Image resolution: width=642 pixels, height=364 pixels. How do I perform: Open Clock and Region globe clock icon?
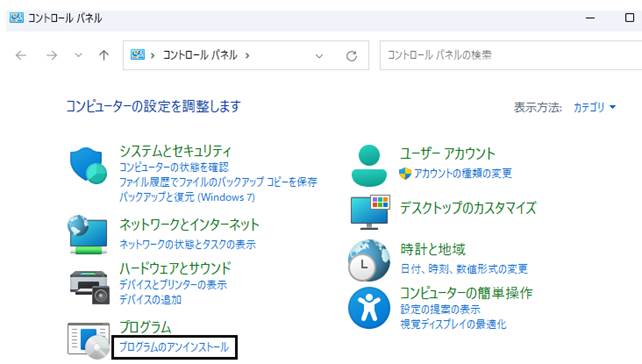tap(369, 260)
